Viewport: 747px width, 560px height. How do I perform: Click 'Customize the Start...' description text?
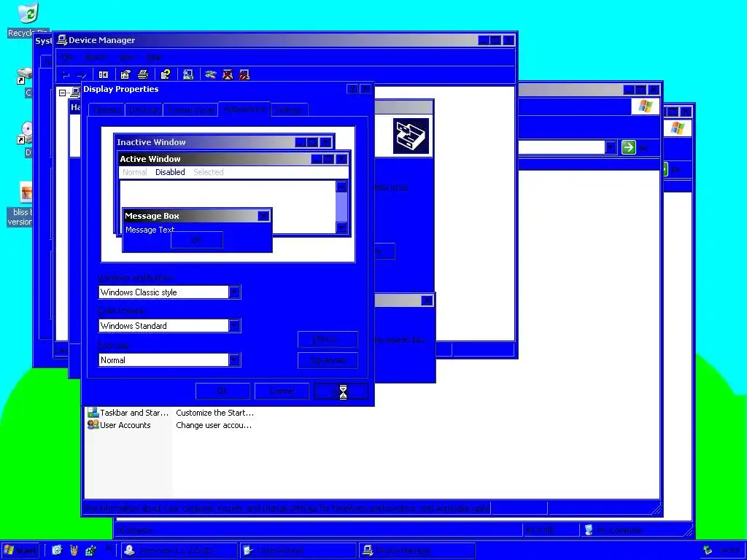tap(215, 413)
